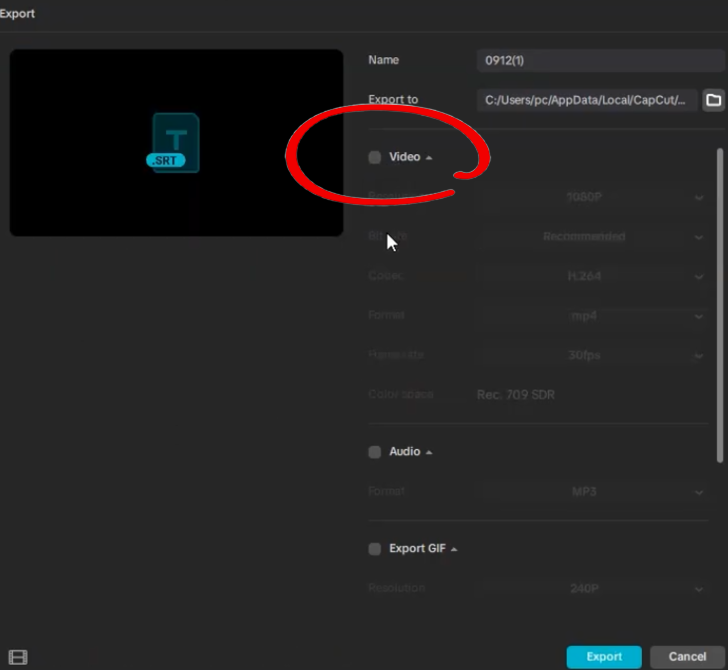
Task: Open the Codec H.264 dropdown
Action: click(x=591, y=276)
